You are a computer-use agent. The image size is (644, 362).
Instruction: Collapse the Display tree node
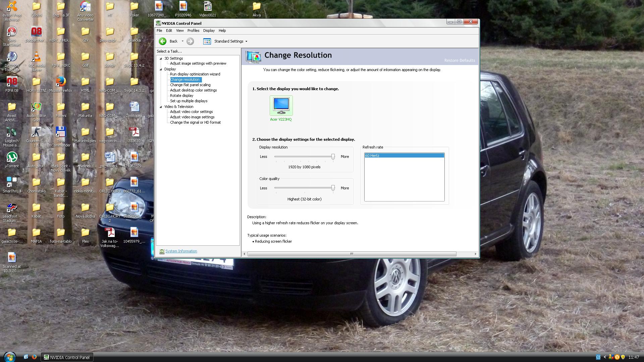coord(161,69)
